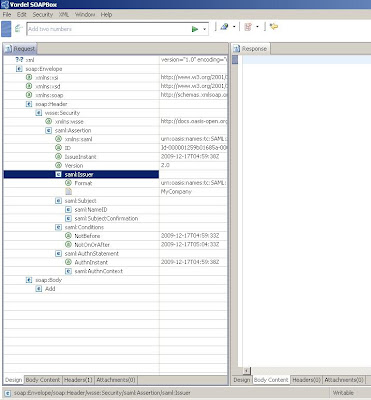Select the IssueInstant attribute icon
This screenshot has width=371, height=400.
pyautogui.click(x=58, y=156)
